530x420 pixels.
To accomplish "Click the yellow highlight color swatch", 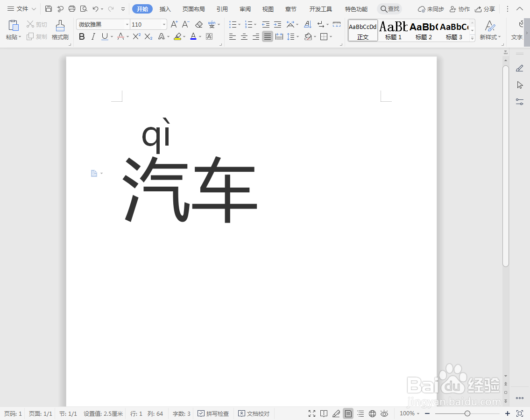I will [177, 36].
